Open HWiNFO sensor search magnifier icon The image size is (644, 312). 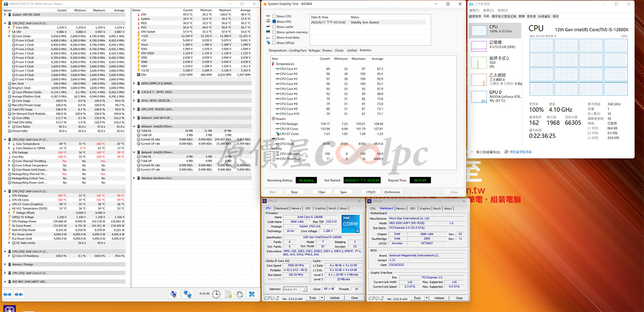(x=173, y=294)
